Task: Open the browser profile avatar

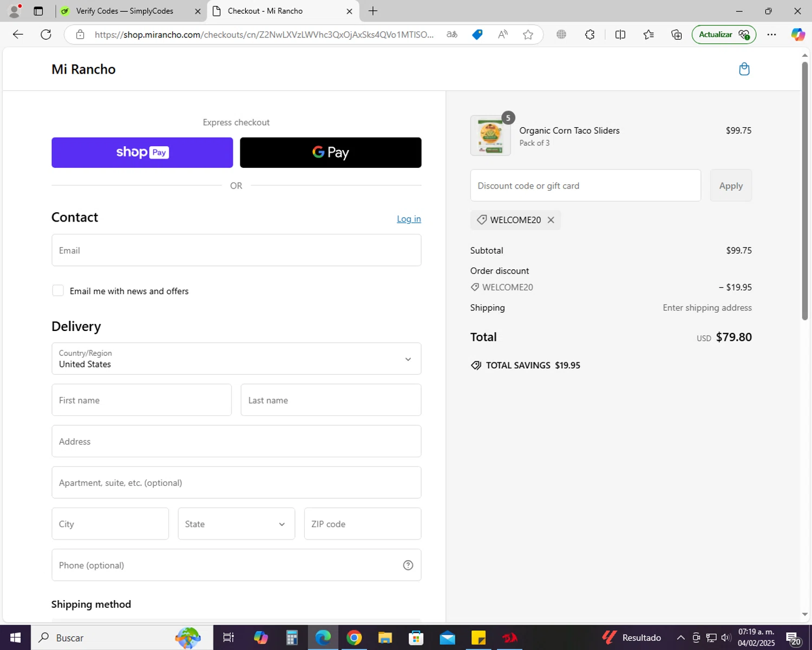Action: point(15,11)
